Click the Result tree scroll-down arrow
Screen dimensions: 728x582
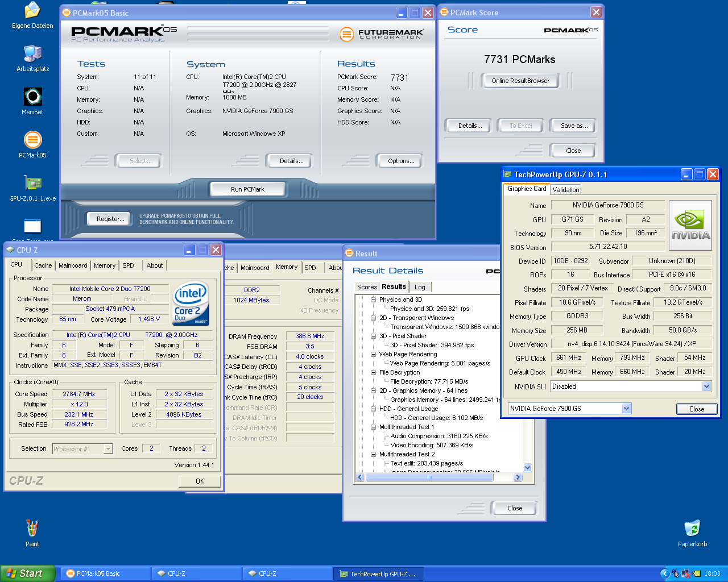click(527, 467)
